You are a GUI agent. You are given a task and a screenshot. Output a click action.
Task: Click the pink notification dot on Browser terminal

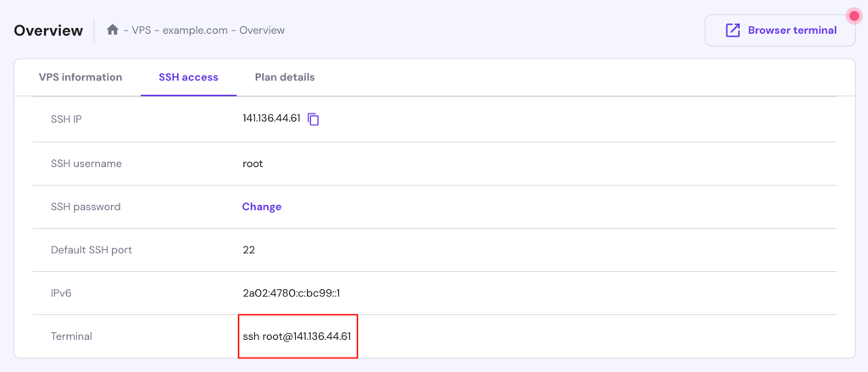[x=854, y=16]
